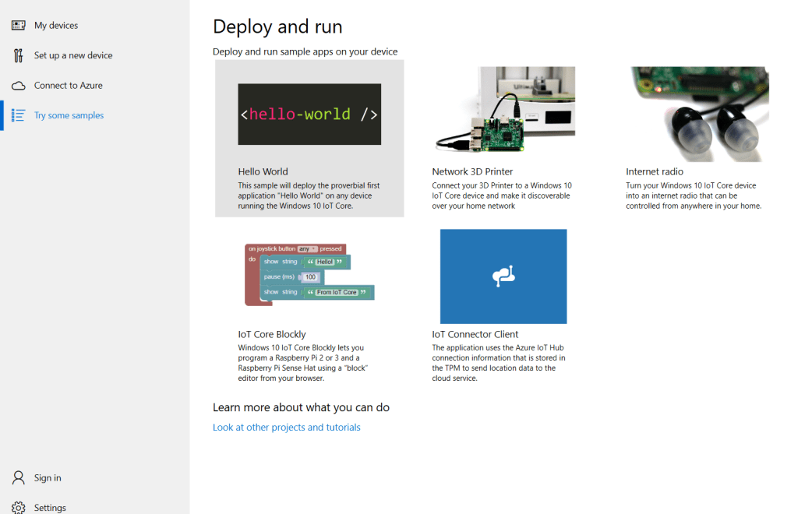Click the Set up a new device wrench icon
Screen dimensions: 812x514
[17, 55]
